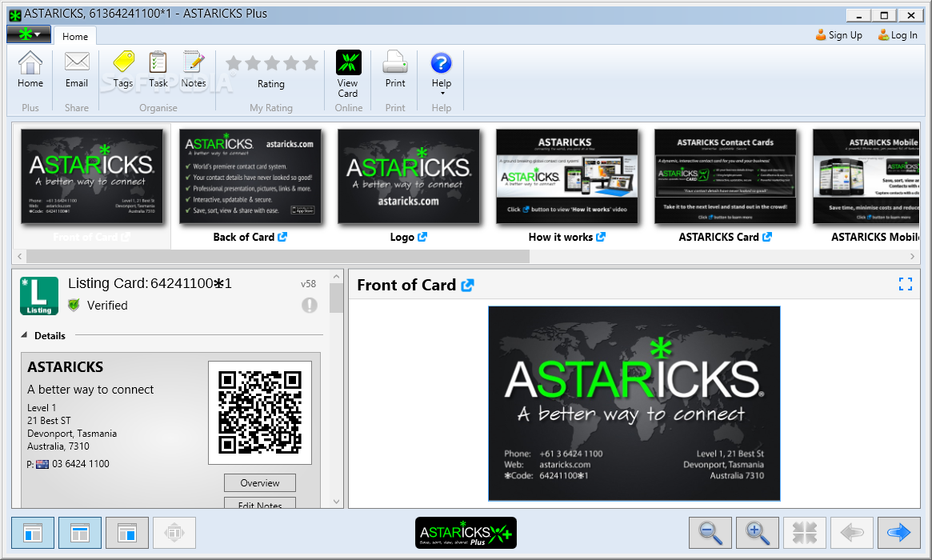Zoom in with plus magnifier
This screenshot has height=560, width=932.
(x=758, y=532)
